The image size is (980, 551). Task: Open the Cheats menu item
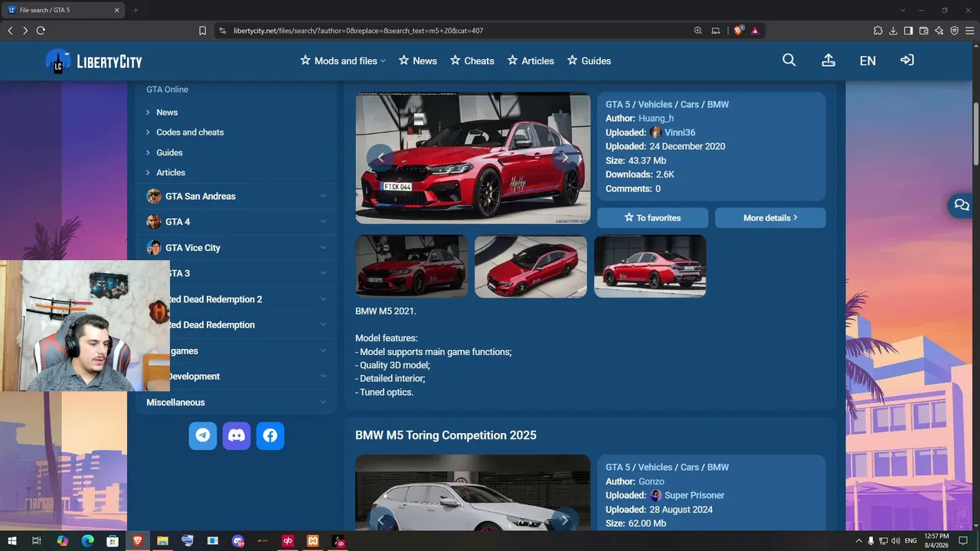point(472,60)
